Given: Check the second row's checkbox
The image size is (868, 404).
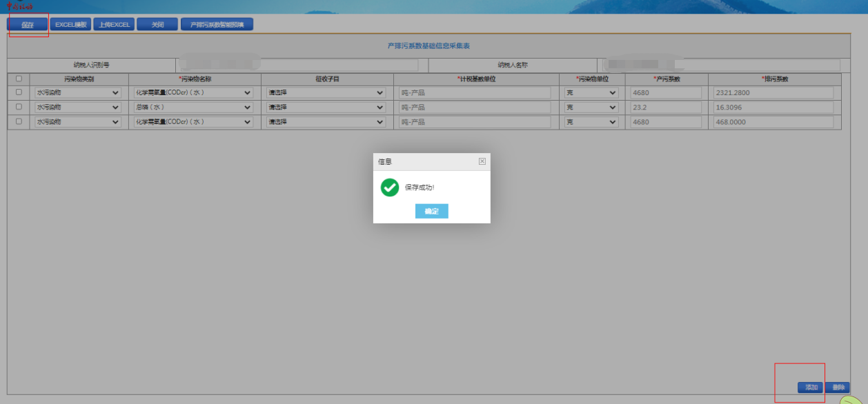Looking at the screenshot, I should point(19,107).
